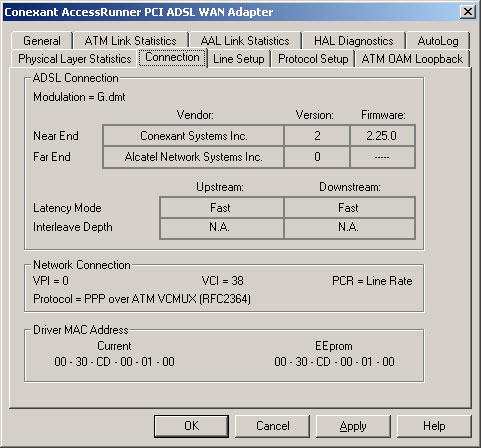Click the Far End firmware dashes cell

pyautogui.click(x=382, y=157)
